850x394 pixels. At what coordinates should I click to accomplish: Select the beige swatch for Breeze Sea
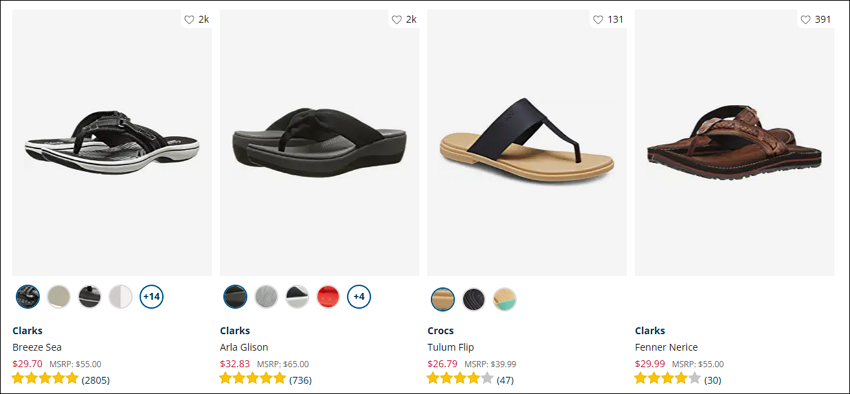coord(59,296)
